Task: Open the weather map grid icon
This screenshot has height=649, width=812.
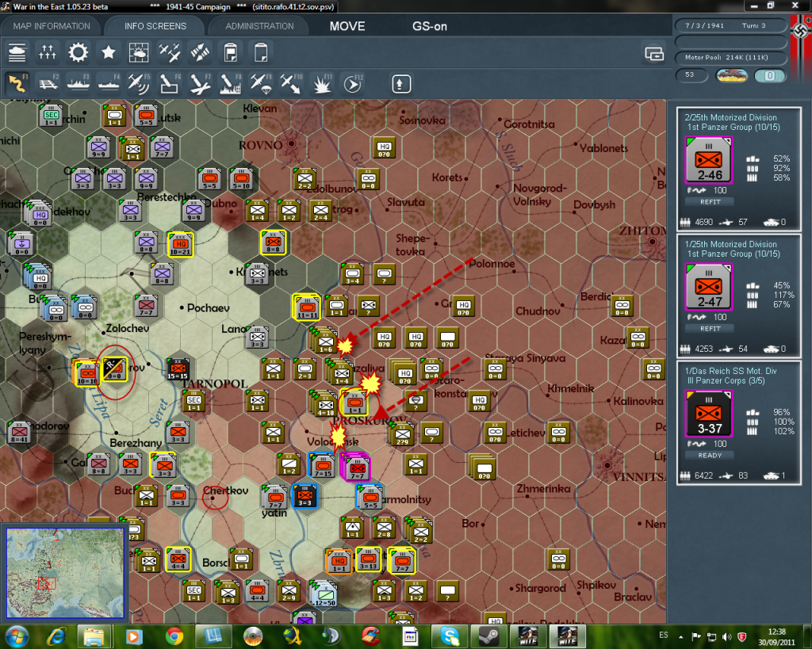Action: (x=139, y=52)
